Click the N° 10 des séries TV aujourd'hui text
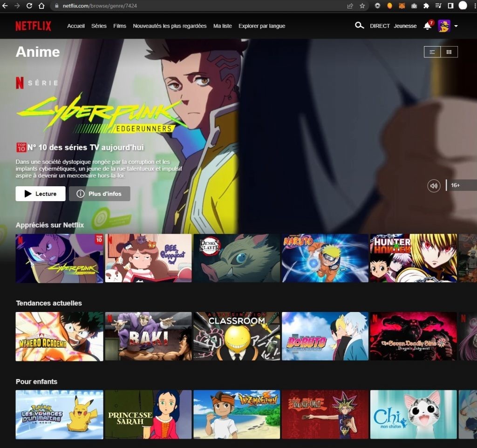 (86, 148)
